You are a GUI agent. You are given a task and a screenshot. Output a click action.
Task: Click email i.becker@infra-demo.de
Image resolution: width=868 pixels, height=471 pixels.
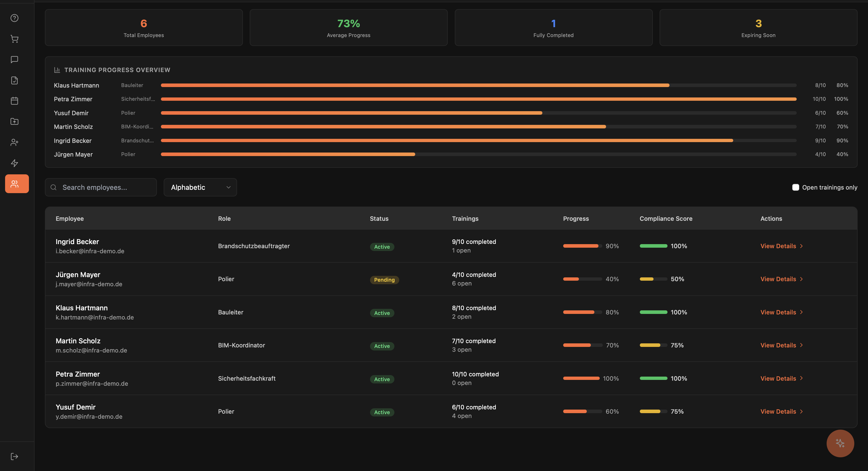point(90,251)
